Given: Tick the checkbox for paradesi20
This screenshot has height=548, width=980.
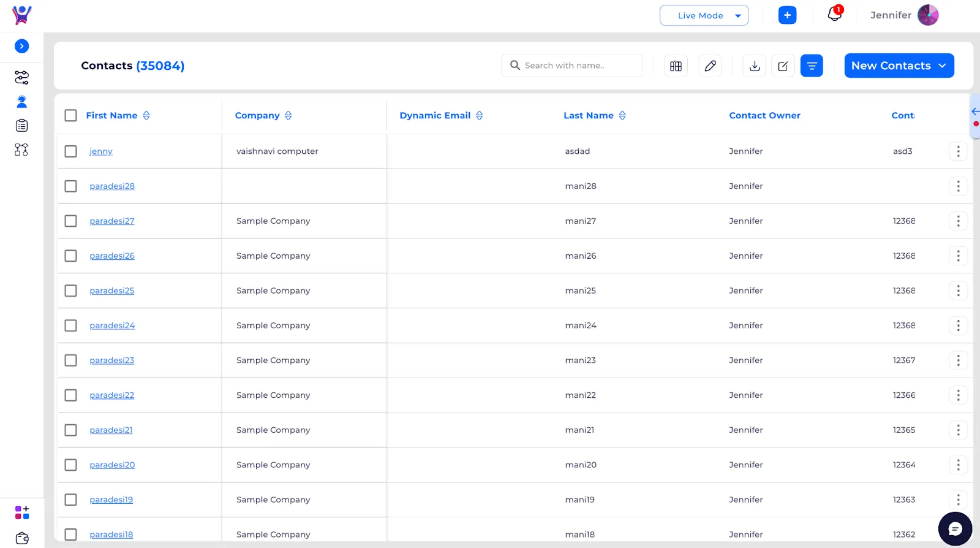Looking at the screenshot, I should tap(71, 465).
